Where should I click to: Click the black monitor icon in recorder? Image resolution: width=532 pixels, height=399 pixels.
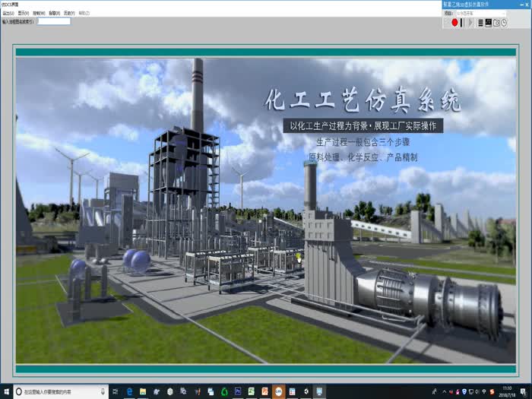489,23
